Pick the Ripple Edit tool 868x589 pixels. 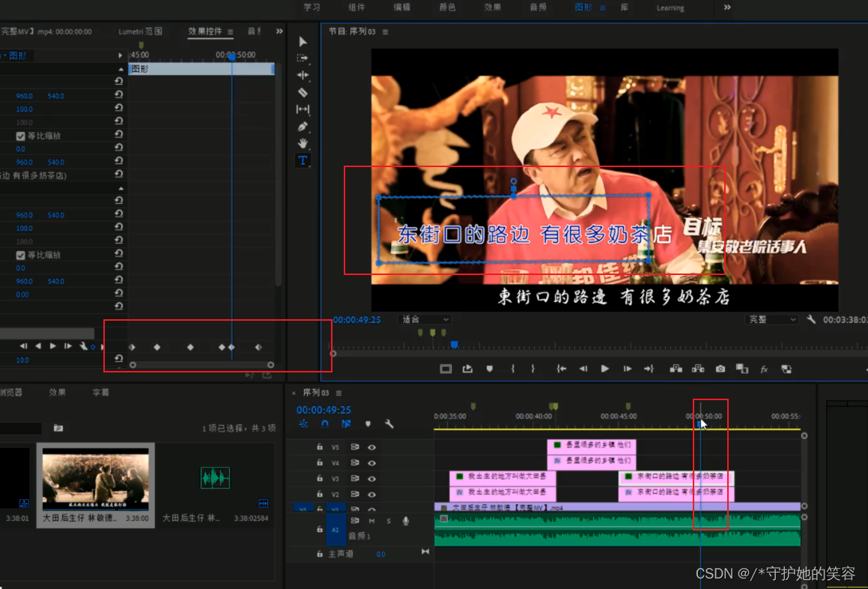click(303, 75)
